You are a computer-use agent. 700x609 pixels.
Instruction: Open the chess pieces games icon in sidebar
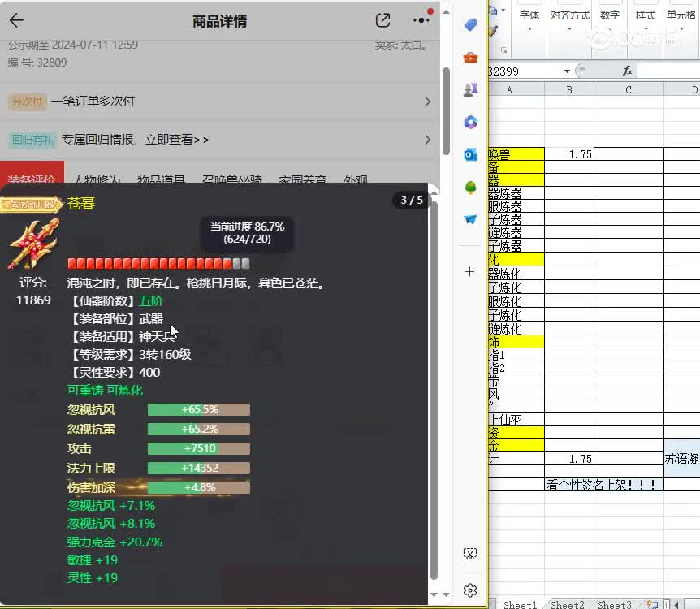point(470,90)
